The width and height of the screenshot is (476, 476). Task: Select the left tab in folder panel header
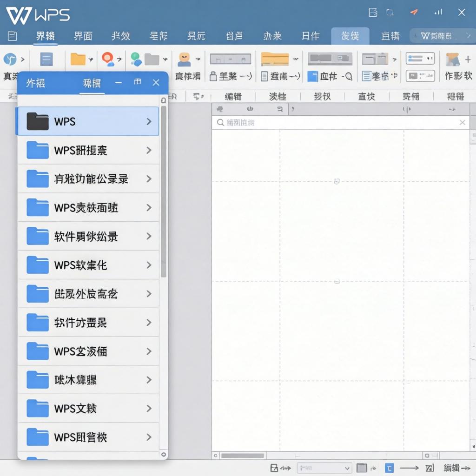pyautogui.click(x=35, y=83)
